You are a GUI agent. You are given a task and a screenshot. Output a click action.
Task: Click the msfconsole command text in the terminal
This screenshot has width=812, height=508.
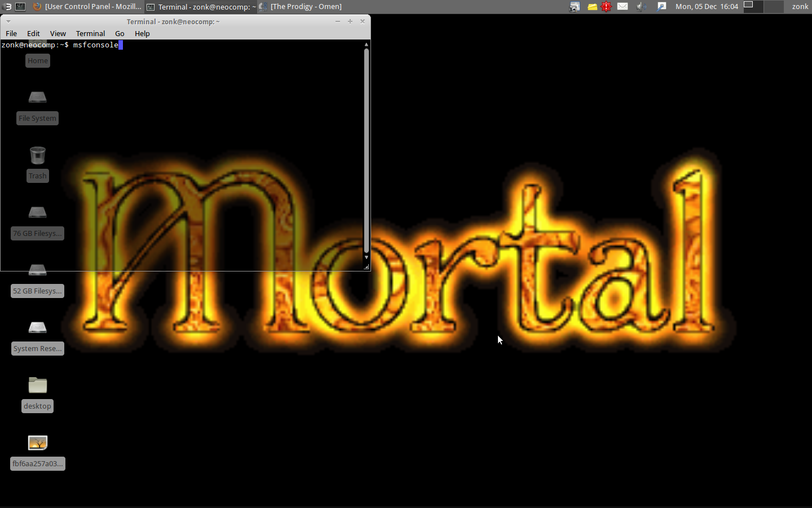(96, 45)
